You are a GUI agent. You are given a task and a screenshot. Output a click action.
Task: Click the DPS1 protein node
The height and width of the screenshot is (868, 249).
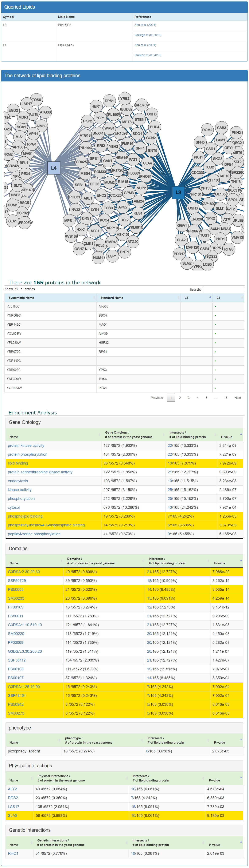point(109,101)
